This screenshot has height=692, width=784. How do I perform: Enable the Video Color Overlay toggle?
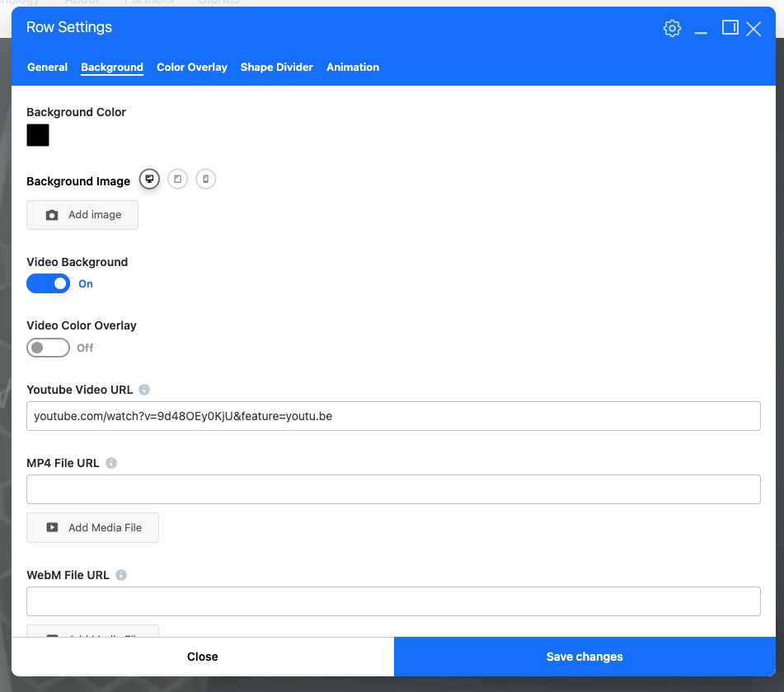pyautogui.click(x=49, y=348)
